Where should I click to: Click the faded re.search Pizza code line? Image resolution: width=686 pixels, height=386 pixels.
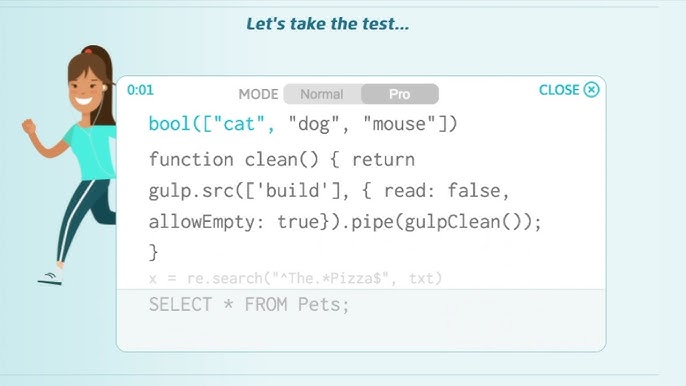[295, 278]
